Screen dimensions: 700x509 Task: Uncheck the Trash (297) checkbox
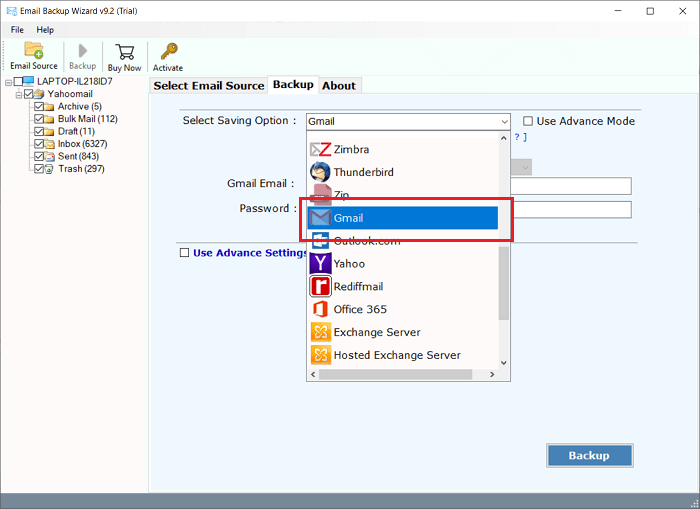click(39, 169)
